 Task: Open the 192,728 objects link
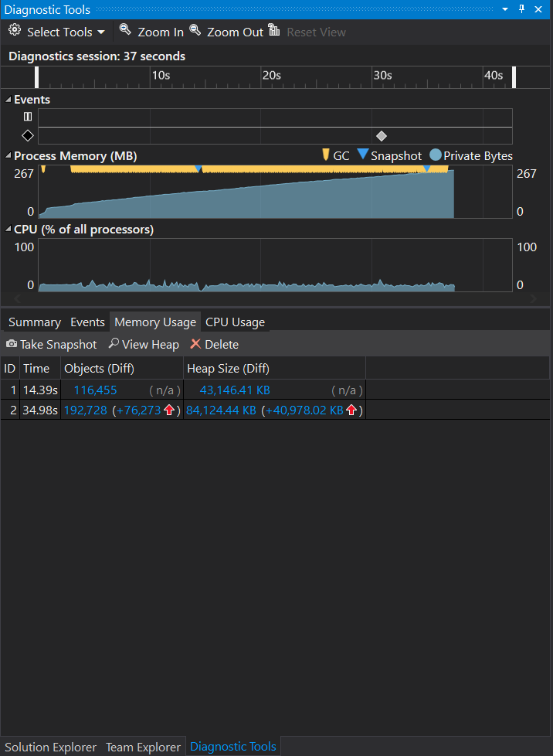(85, 410)
